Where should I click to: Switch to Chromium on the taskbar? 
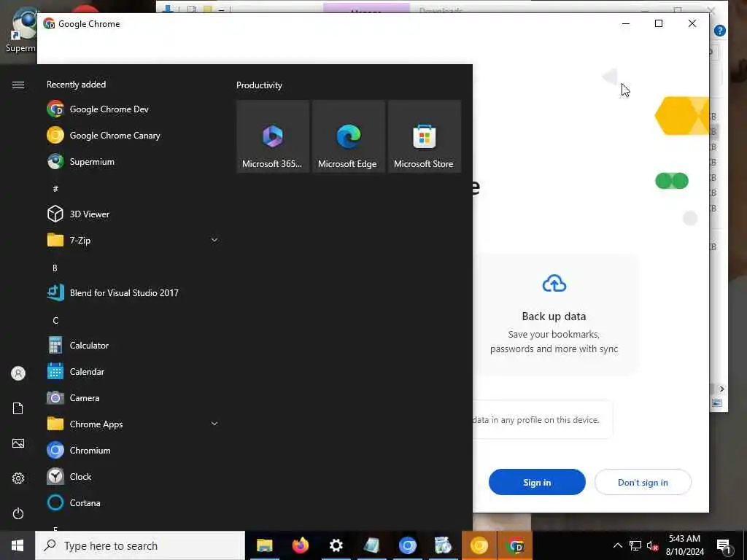pos(407,545)
